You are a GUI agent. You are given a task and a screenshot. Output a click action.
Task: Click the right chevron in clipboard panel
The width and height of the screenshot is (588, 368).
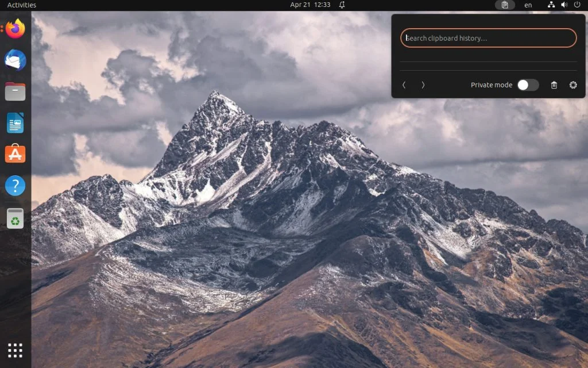click(423, 85)
